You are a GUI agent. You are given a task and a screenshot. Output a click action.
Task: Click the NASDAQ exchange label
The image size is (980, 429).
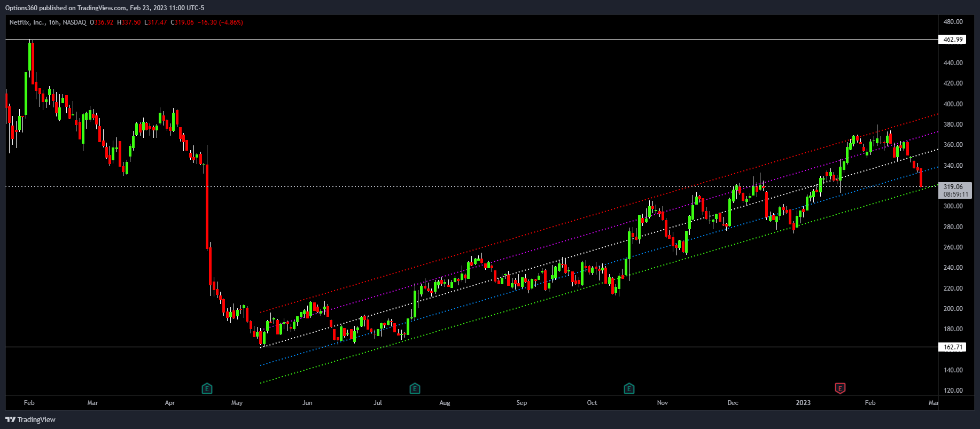(x=74, y=22)
